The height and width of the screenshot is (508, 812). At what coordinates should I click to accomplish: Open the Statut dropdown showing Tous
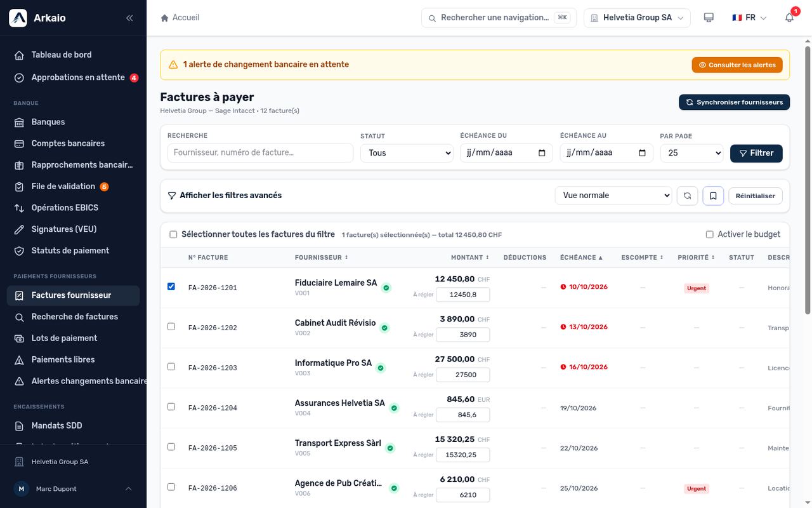coord(407,153)
